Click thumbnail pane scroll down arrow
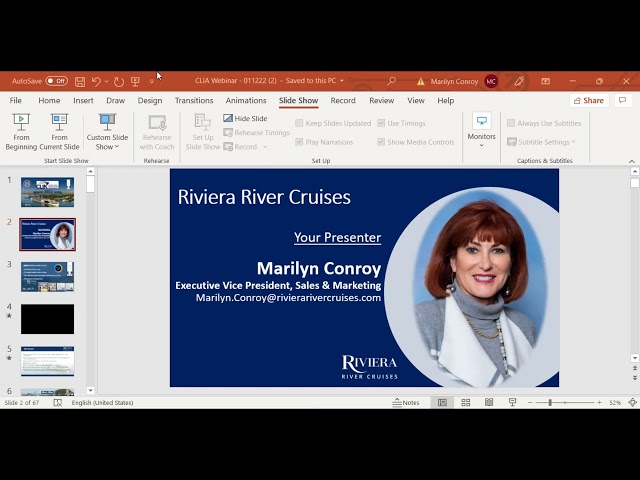This screenshot has width=640, height=480. [x=90, y=391]
